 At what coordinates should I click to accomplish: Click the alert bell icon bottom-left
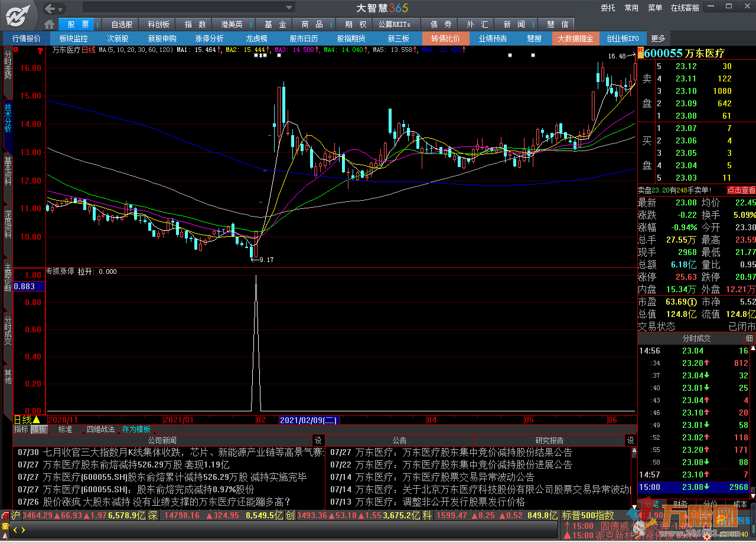pos(5,535)
